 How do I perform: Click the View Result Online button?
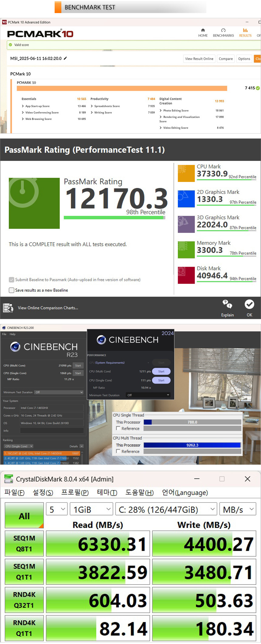tap(199, 59)
